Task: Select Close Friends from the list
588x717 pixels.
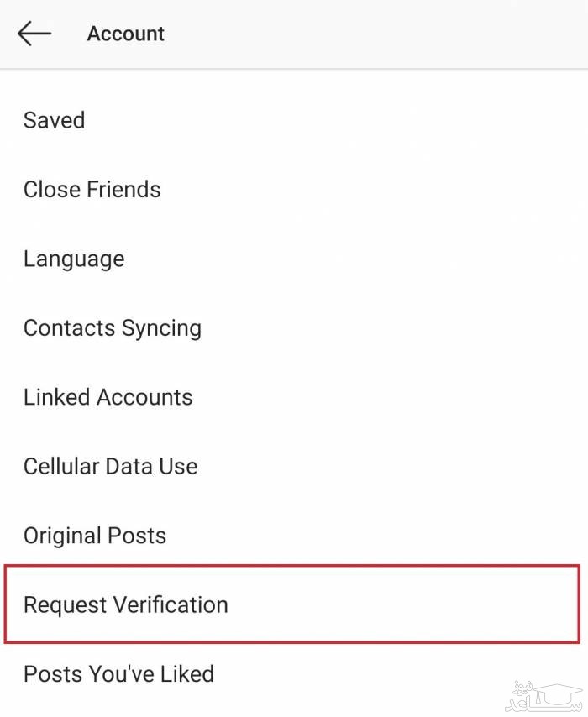Action: click(x=92, y=190)
